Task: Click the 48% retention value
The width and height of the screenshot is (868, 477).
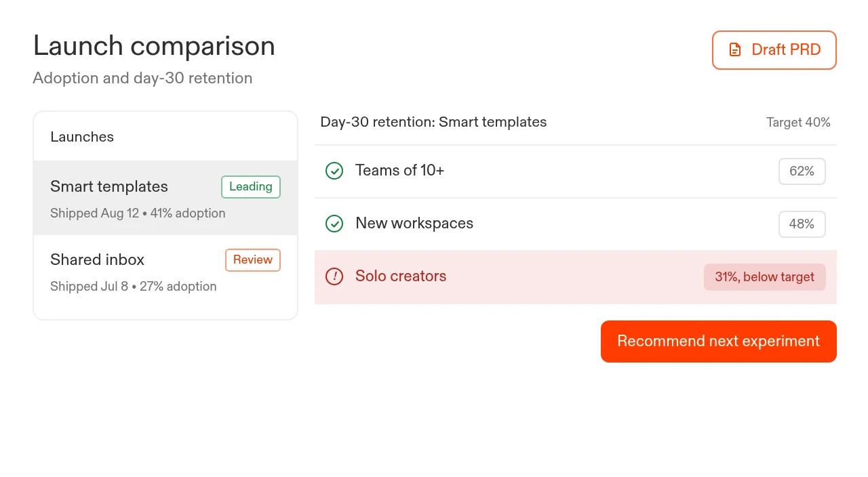Action: (x=802, y=224)
